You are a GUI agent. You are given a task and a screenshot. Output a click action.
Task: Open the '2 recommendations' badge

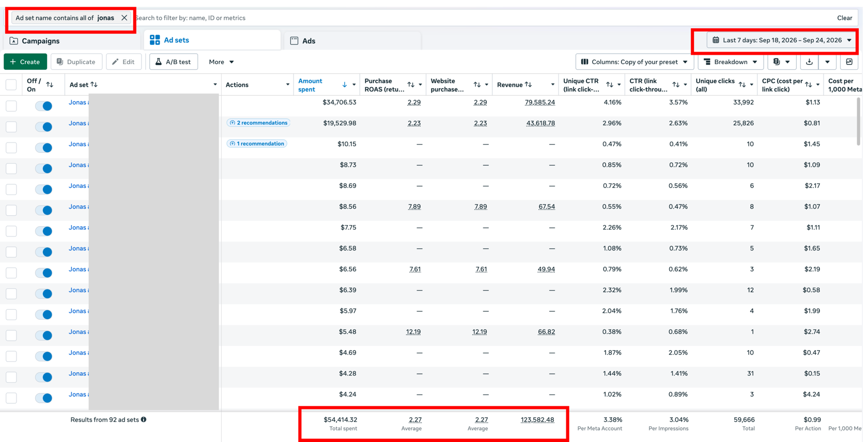click(258, 123)
